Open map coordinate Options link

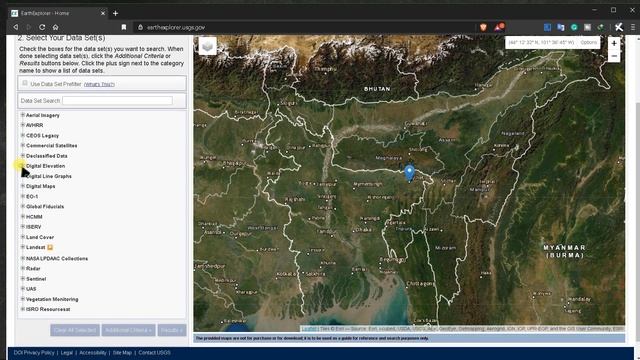(589, 42)
